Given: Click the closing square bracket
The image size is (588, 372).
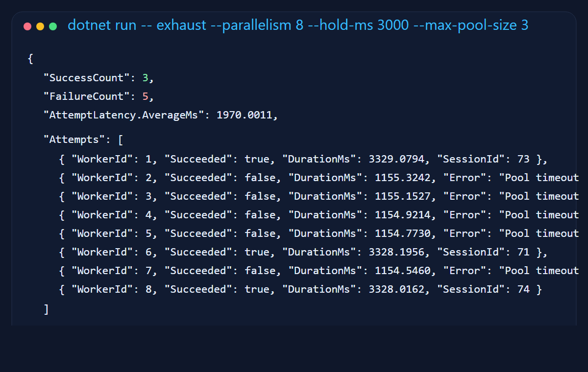Looking at the screenshot, I should click(46, 310).
